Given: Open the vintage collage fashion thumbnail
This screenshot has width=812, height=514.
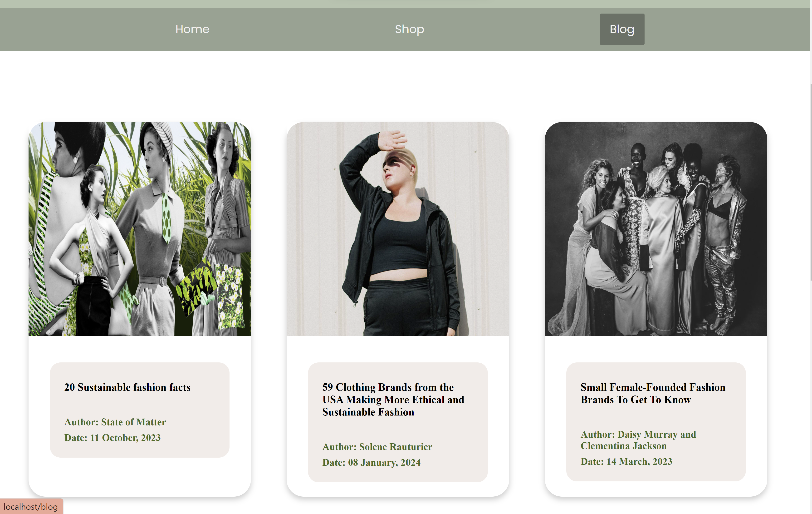Looking at the screenshot, I should (x=140, y=229).
